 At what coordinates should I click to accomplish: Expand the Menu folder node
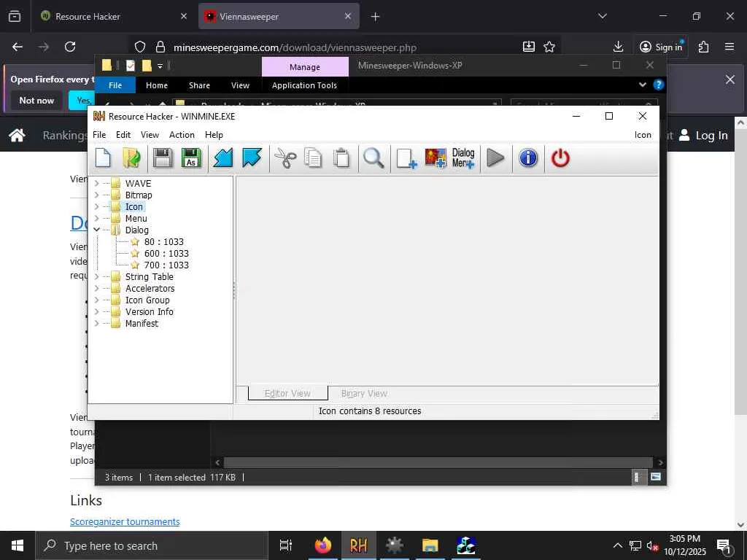click(x=97, y=218)
